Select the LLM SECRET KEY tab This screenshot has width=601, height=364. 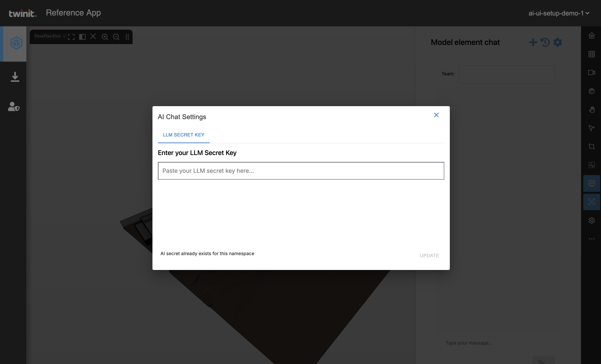[183, 135]
